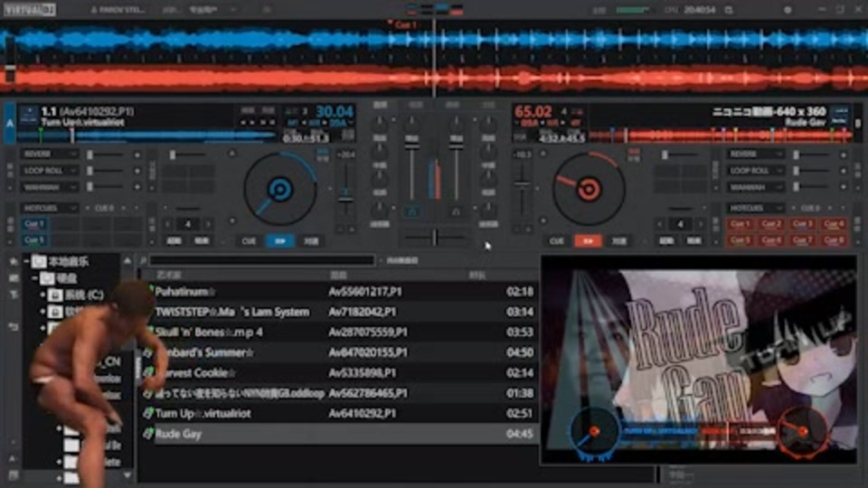Expand the 系统 (C:) drive node
Viewport: 868px width, 488px height.
pos(42,296)
